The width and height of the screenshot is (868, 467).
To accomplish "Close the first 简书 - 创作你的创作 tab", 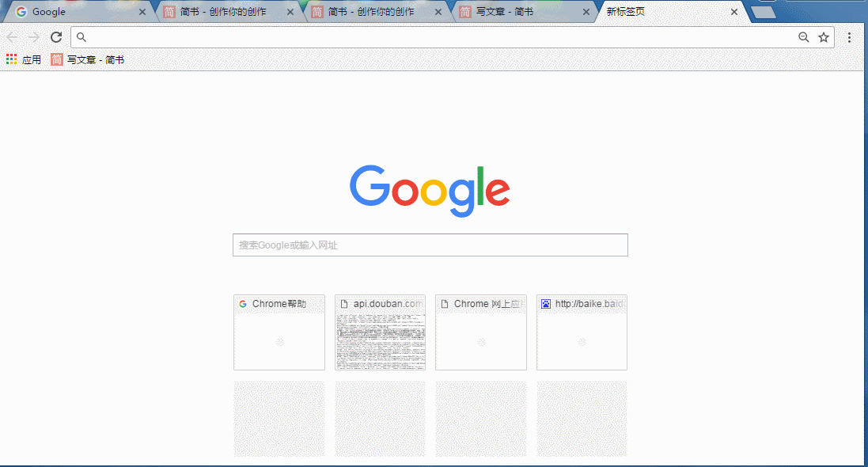I will [x=290, y=12].
